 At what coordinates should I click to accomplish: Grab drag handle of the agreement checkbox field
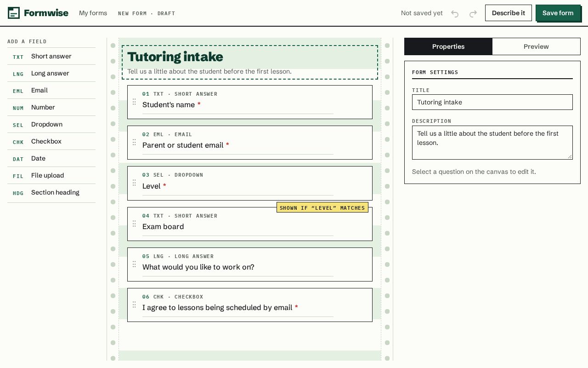click(x=134, y=305)
